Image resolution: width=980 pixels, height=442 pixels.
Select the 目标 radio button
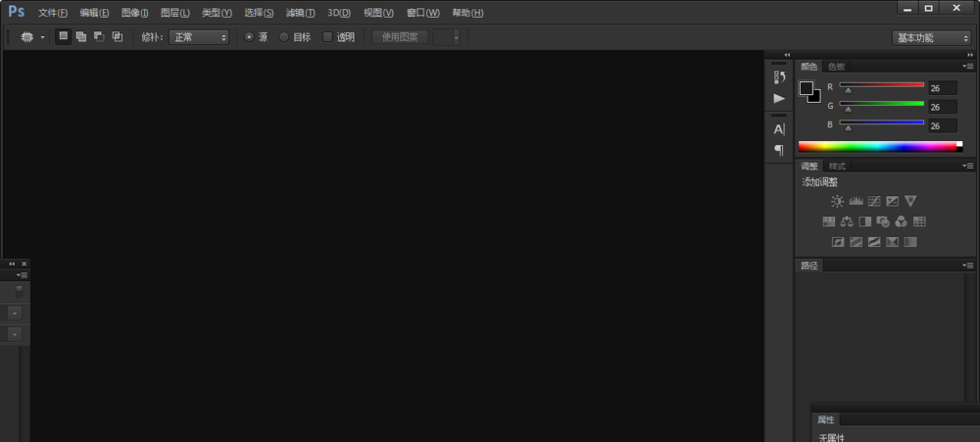284,37
